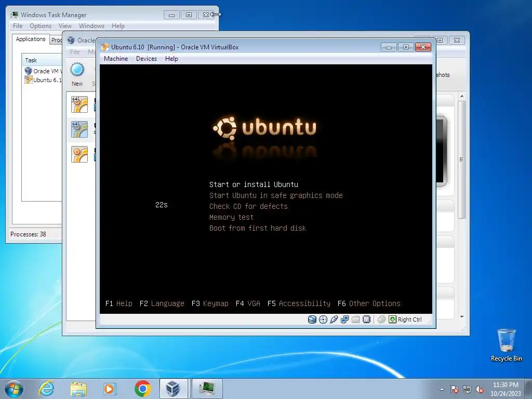532x399 pixels.
Task: Open Windows Explorer from the taskbar
Action: (78, 389)
